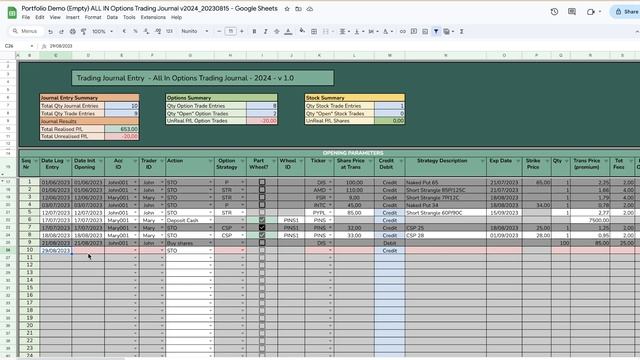This screenshot has height=360, width=640.
Task: Toggle Part Wheel checkbox for Seq Nr 5
Action: (262, 213)
